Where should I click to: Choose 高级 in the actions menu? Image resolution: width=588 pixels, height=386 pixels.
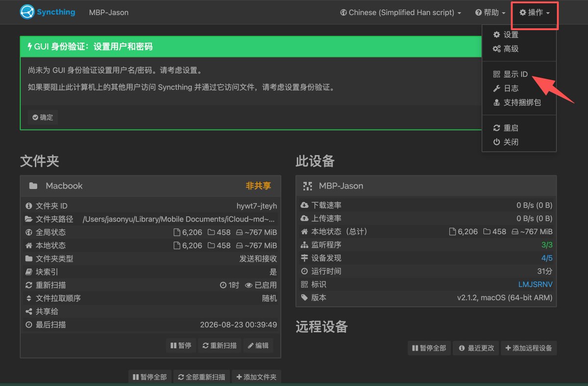[519, 49]
